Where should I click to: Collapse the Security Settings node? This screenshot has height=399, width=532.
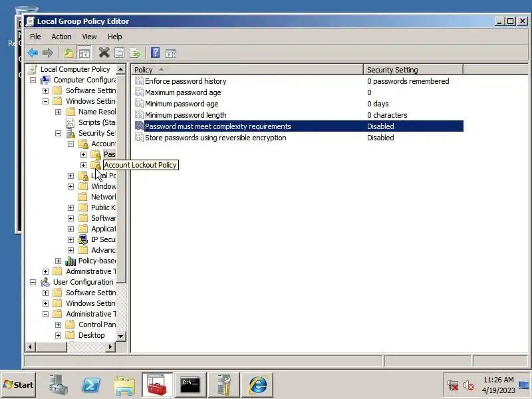[x=58, y=134]
